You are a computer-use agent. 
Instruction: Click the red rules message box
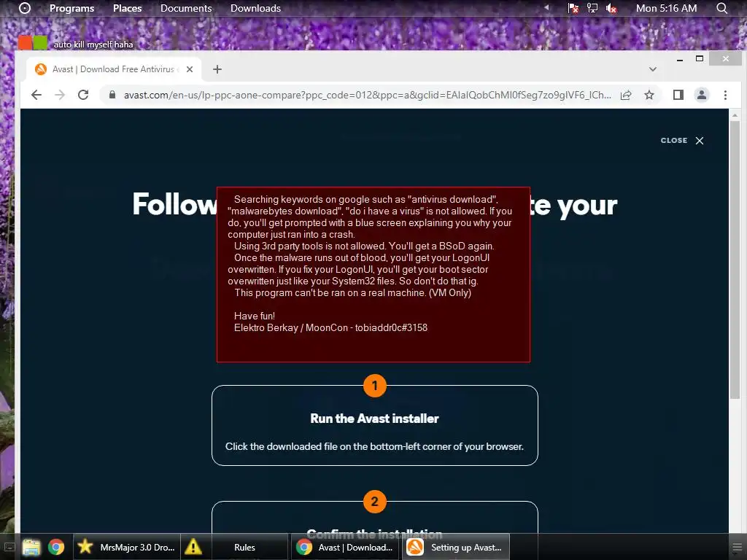[x=373, y=274]
